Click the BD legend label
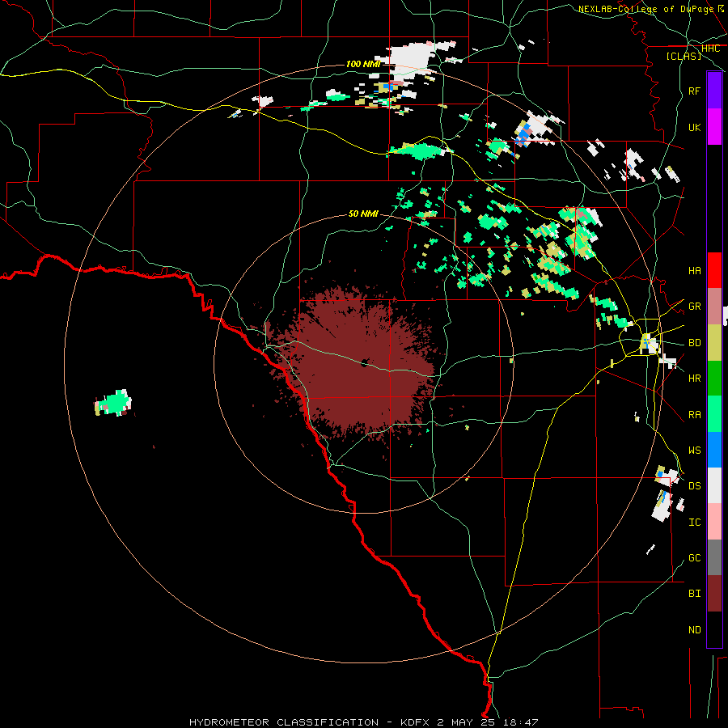 (695, 343)
